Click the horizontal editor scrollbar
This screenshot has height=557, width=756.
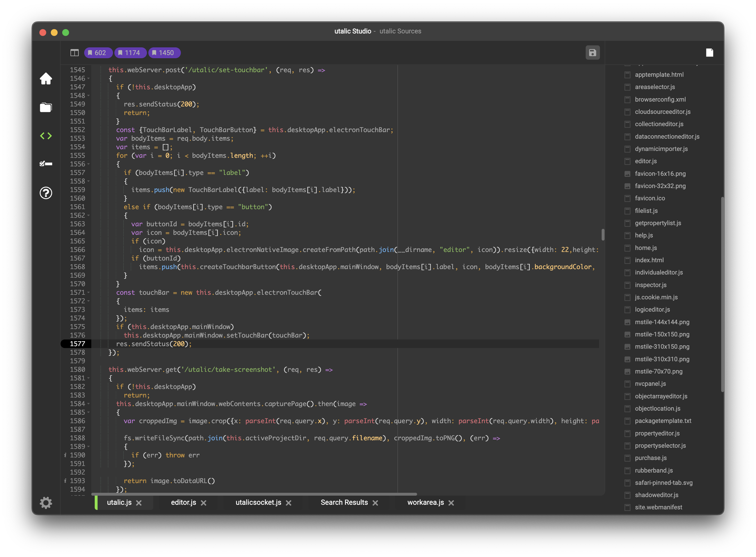click(254, 494)
